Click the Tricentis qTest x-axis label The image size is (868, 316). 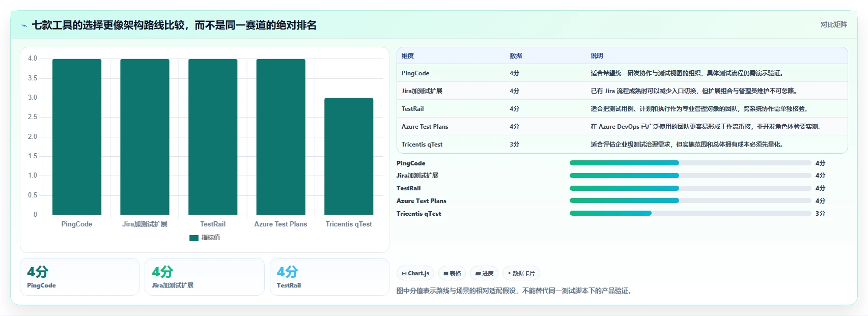pos(349,224)
